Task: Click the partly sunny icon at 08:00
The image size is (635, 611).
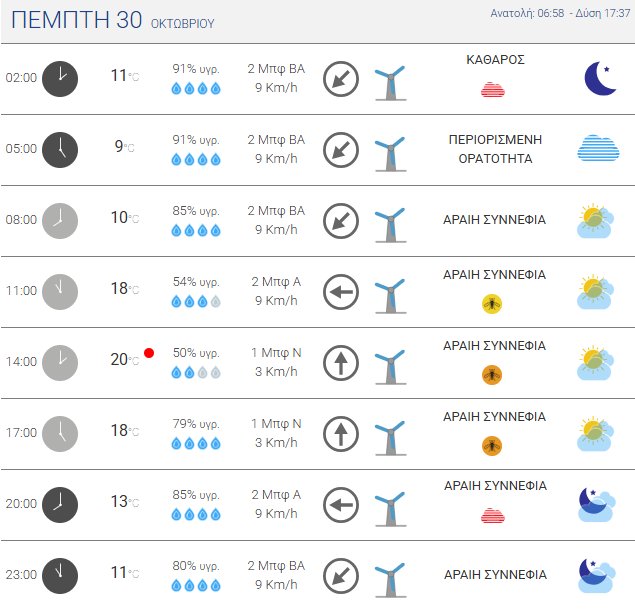Action: pyautogui.click(x=597, y=220)
